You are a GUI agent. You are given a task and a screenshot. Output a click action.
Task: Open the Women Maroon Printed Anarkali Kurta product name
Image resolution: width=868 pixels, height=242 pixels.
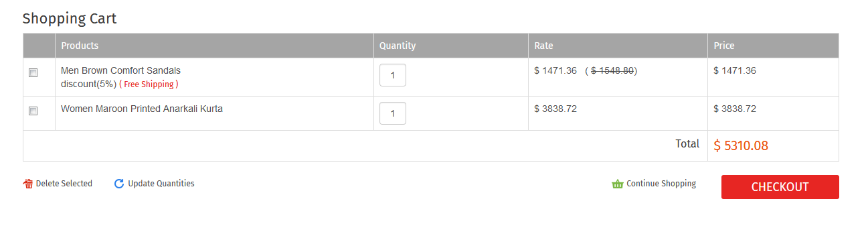[x=142, y=109]
